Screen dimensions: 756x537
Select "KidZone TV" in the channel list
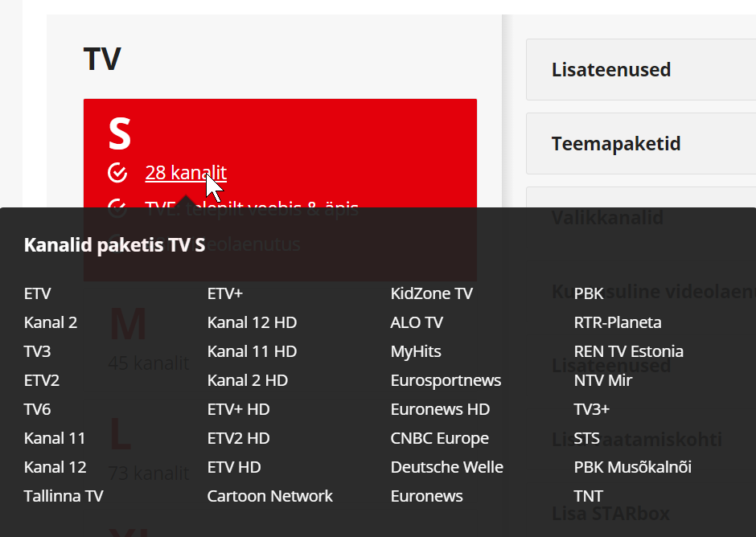tap(432, 293)
